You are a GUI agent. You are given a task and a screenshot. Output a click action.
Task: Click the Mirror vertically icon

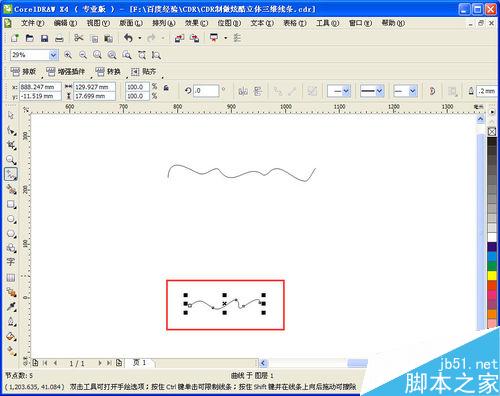click(x=258, y=91)
